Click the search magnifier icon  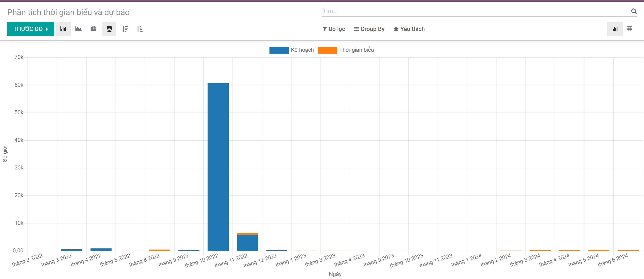click(x=634, y=11)
